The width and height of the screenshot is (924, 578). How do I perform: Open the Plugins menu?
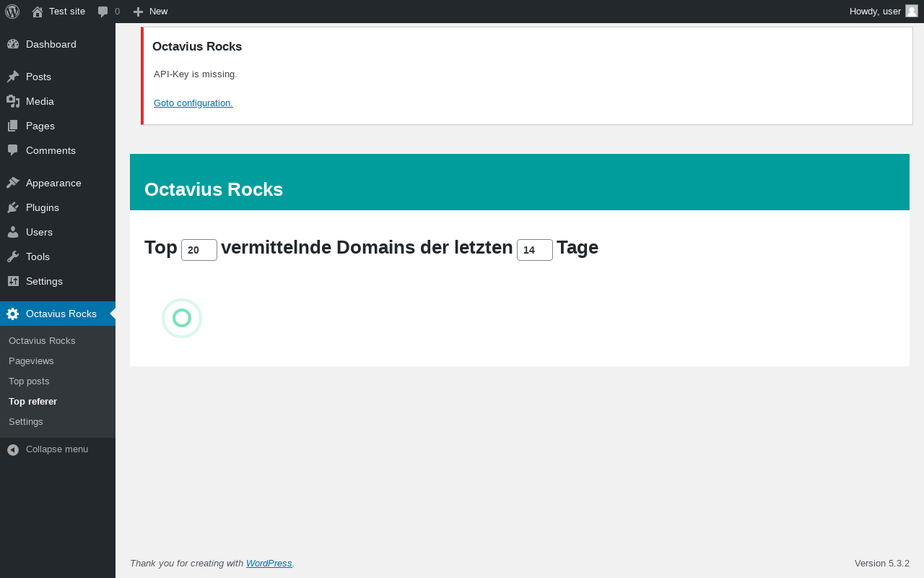pyautogui.click(x=58, y=207)
